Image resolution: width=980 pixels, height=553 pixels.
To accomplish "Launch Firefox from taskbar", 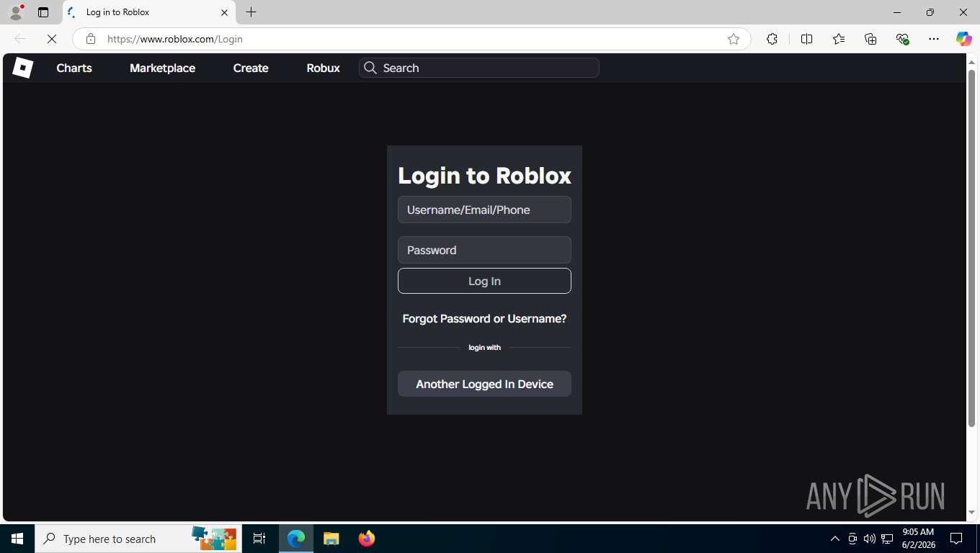I will click(367, 539).
